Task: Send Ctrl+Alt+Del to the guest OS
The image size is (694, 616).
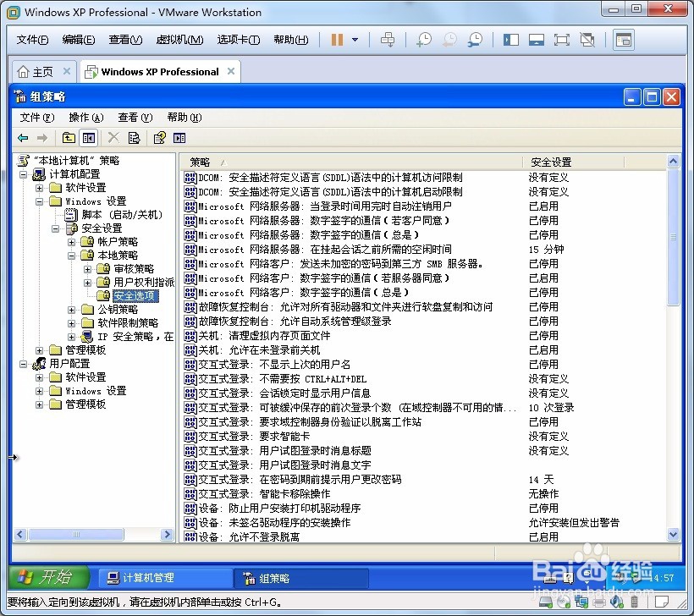Action: coord(388,39)
